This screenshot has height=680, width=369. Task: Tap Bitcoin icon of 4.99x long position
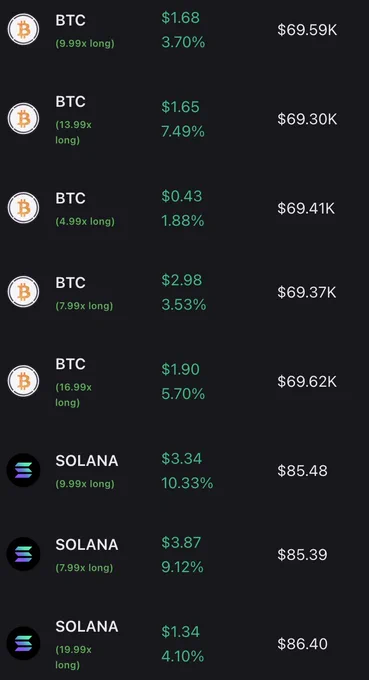[23, 208]
